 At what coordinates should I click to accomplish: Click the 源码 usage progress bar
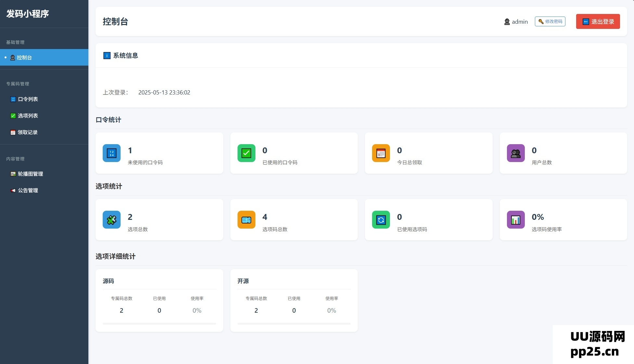click(159, 323)
